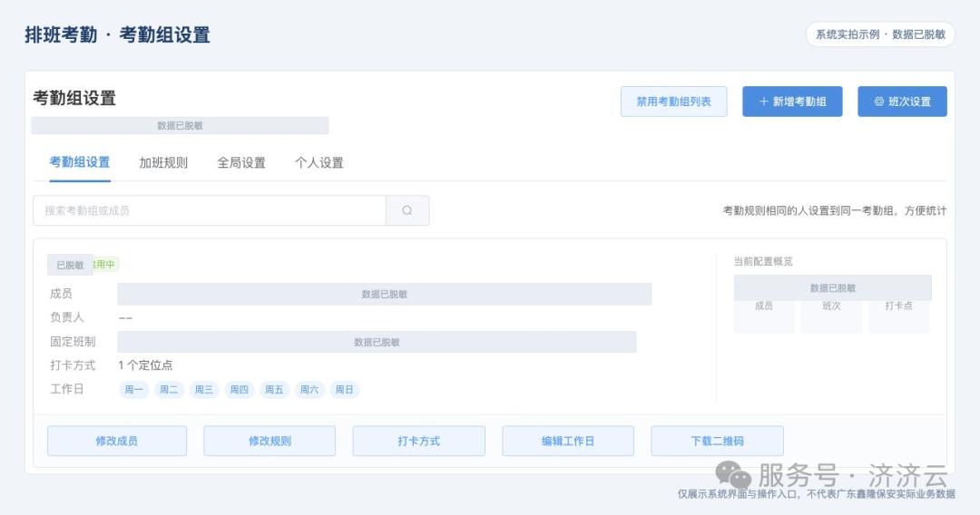Select the 周四 workday tag
This screenshot has width=980, height=515.
239,390
